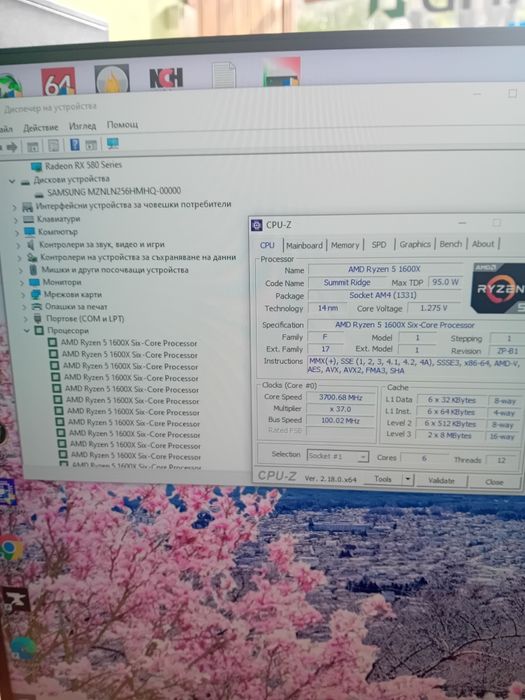Open the Помощ menu in Device Manager
The height and width of the screenshot is (700, 525).
pos(122,125)
